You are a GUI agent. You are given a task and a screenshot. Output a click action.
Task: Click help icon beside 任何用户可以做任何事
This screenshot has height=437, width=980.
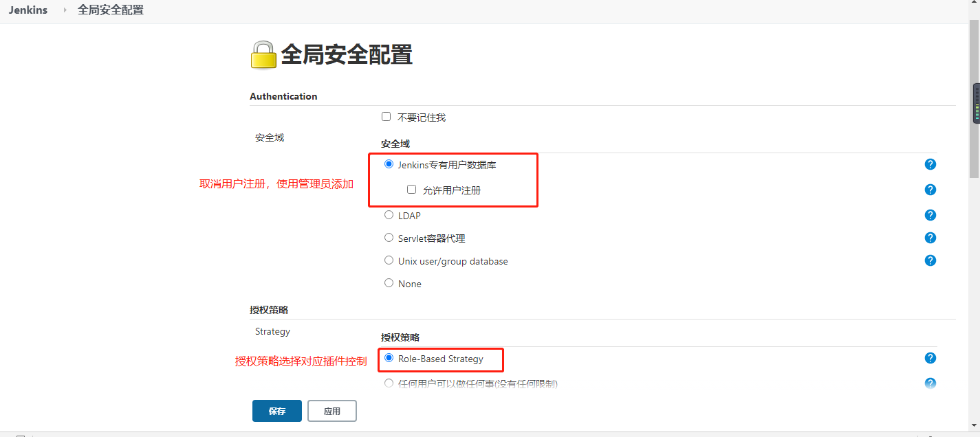(x=930, y=383)
